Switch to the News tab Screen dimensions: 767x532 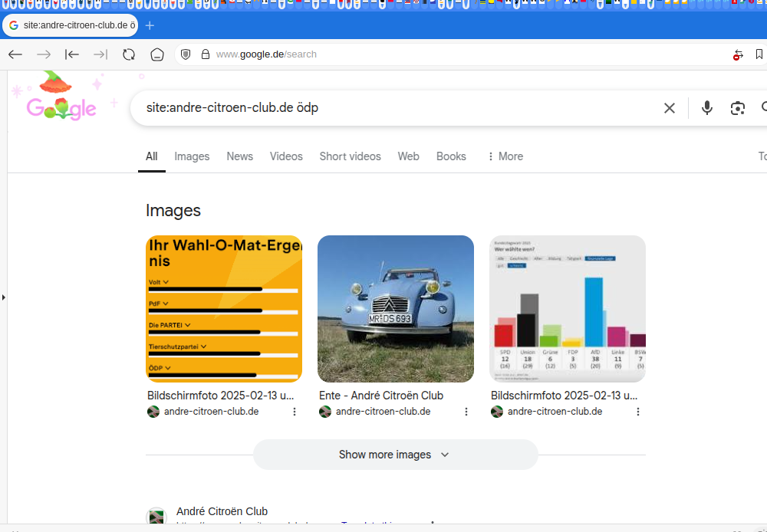click(x=239, y=156)
